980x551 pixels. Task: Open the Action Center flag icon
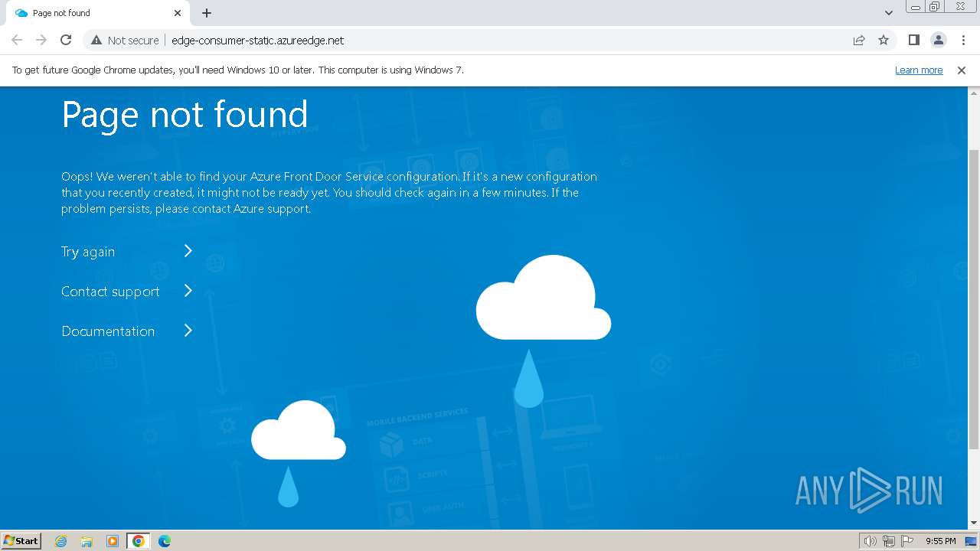(x=906, y=541)
